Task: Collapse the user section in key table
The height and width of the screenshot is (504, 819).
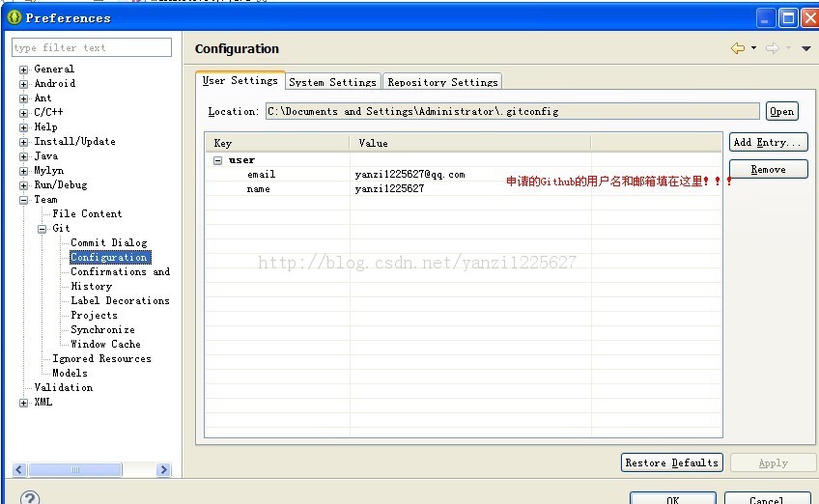Action: (x=218, y=160)
